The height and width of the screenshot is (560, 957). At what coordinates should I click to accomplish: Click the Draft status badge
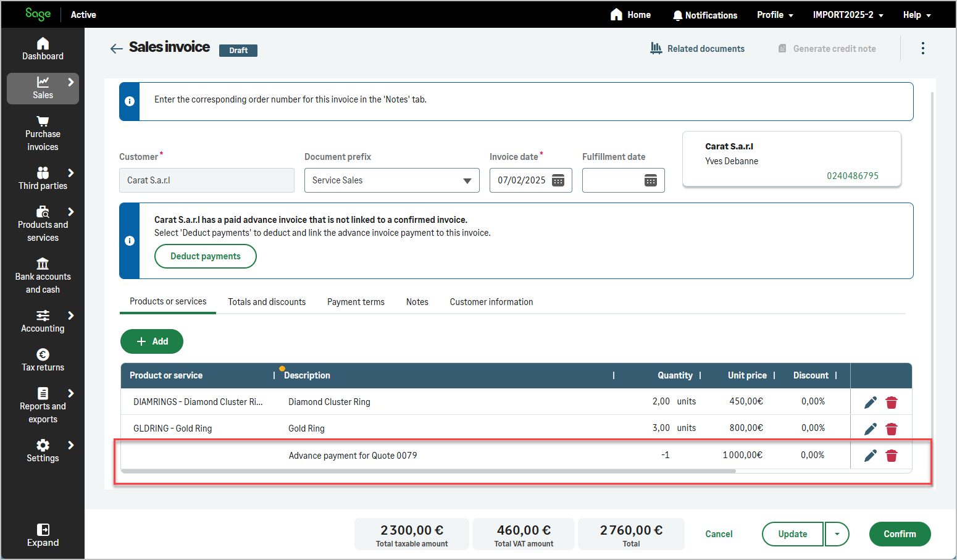point(238,51)
